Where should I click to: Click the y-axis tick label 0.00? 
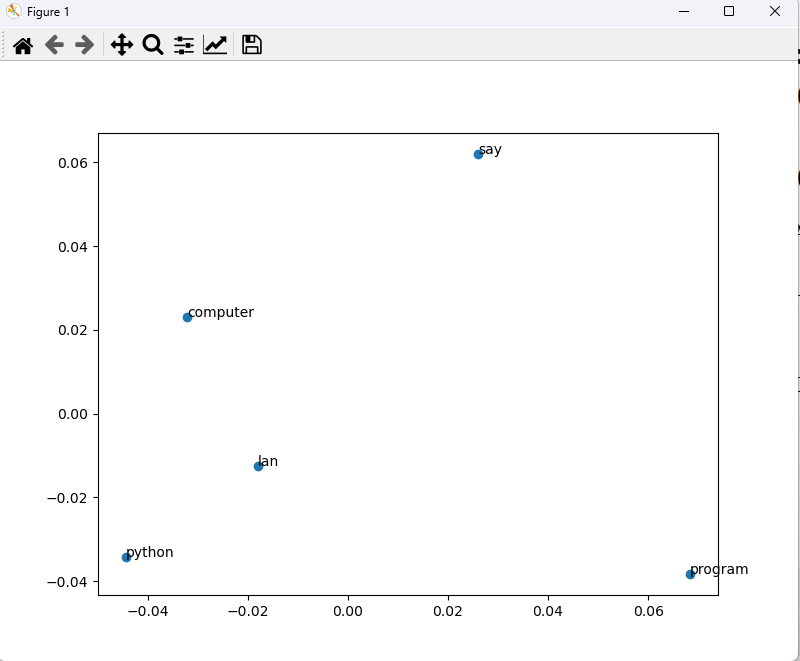pos(73,414)
